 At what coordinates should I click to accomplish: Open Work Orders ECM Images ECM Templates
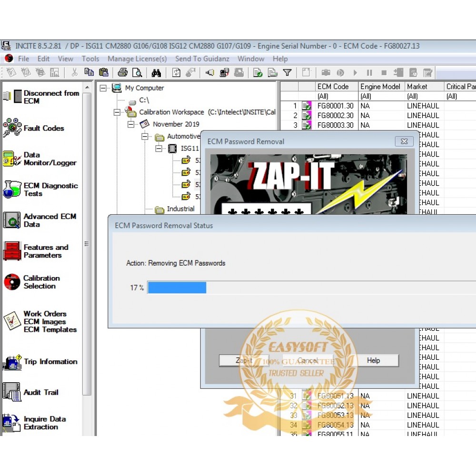(40, 321)
